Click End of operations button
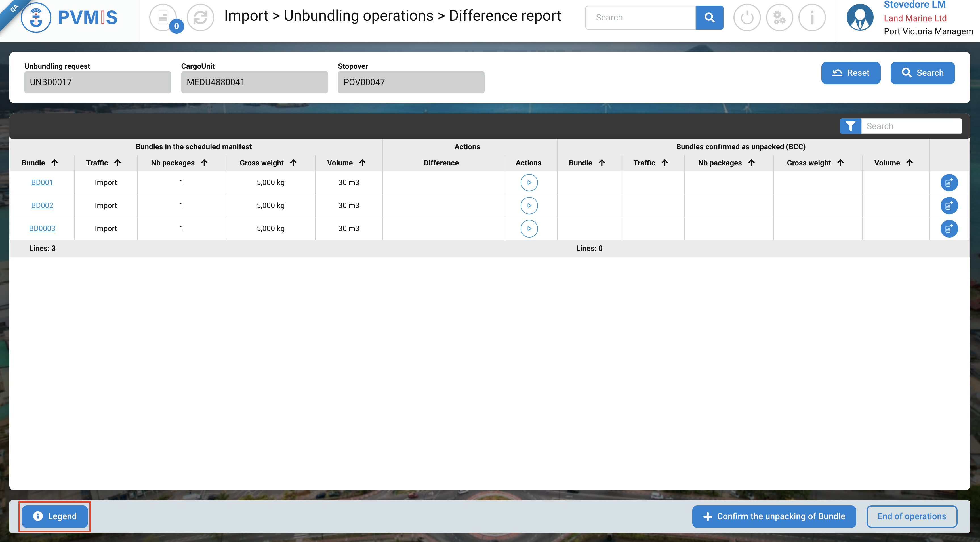 [x=912, y=516]
